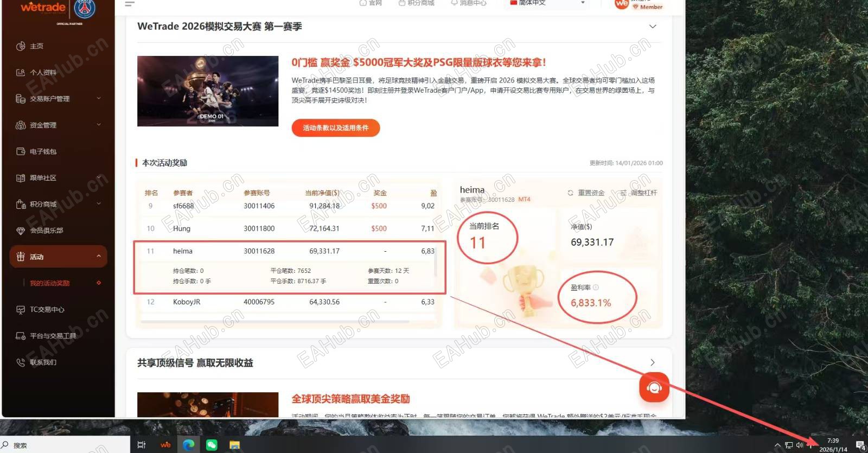Select the sf6688 row in the leaderboard

click(x=290, y=206)
